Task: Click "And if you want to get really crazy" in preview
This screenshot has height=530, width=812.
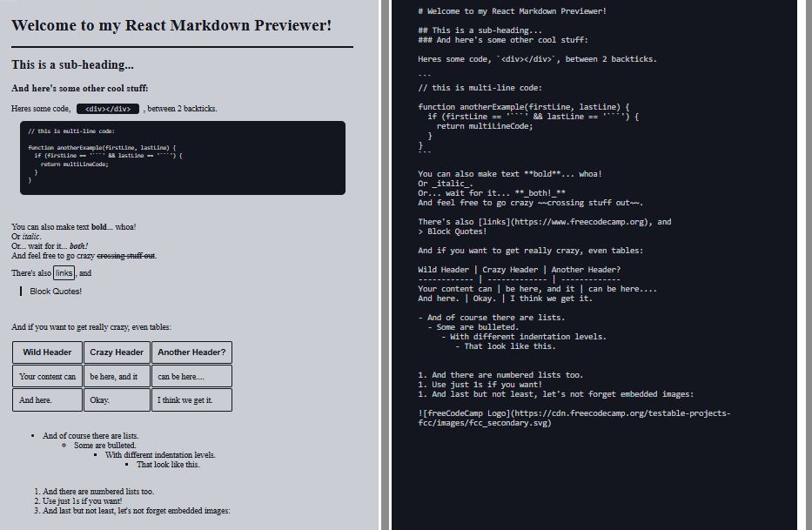Action: coord(91,327)
